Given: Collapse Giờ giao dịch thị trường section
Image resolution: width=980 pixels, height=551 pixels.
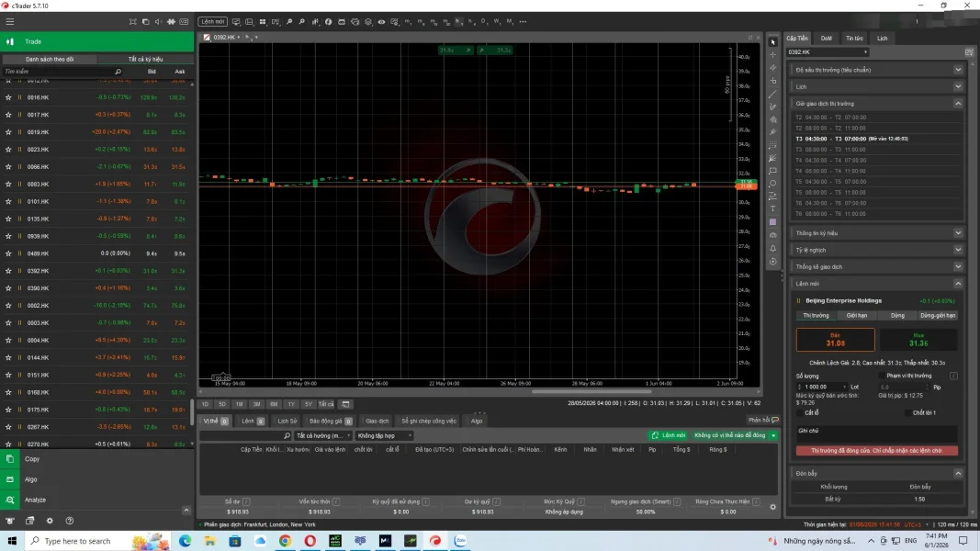Looking at the screenshot, I should [x=958, y=104].
